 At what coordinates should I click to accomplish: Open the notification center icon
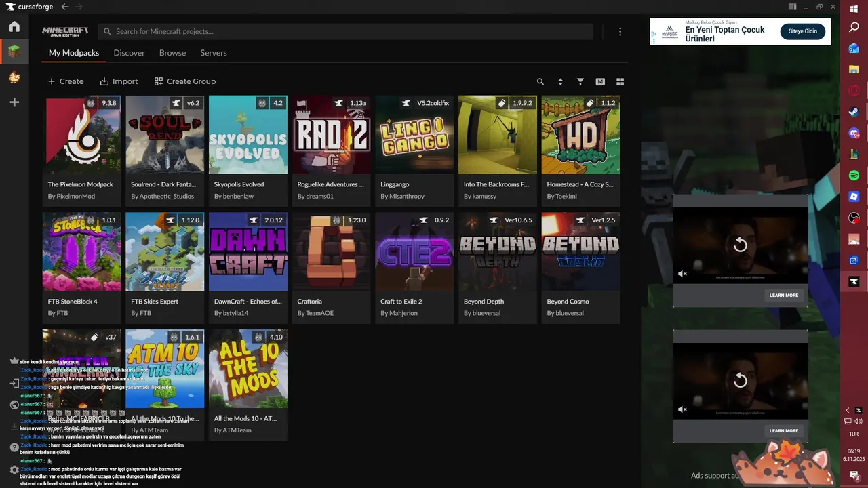coord(854,476)
